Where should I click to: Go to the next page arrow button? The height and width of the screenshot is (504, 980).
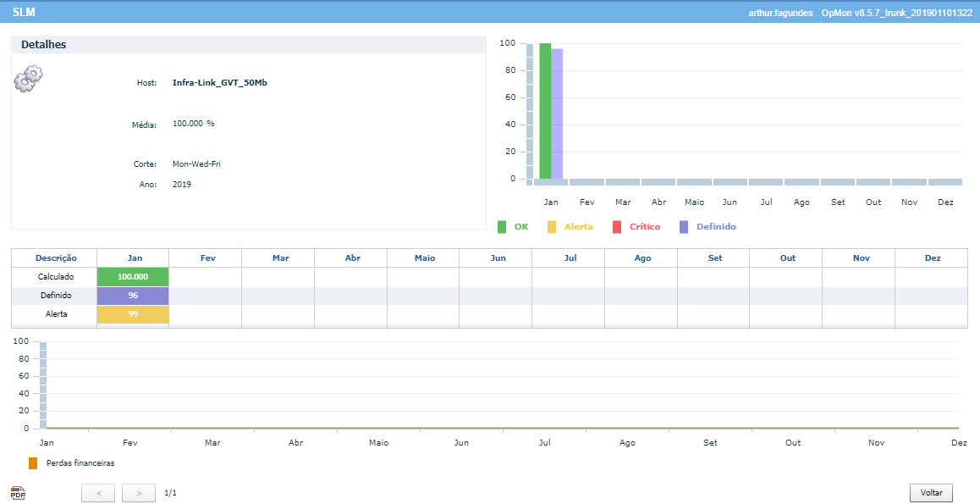pos(139,493)
